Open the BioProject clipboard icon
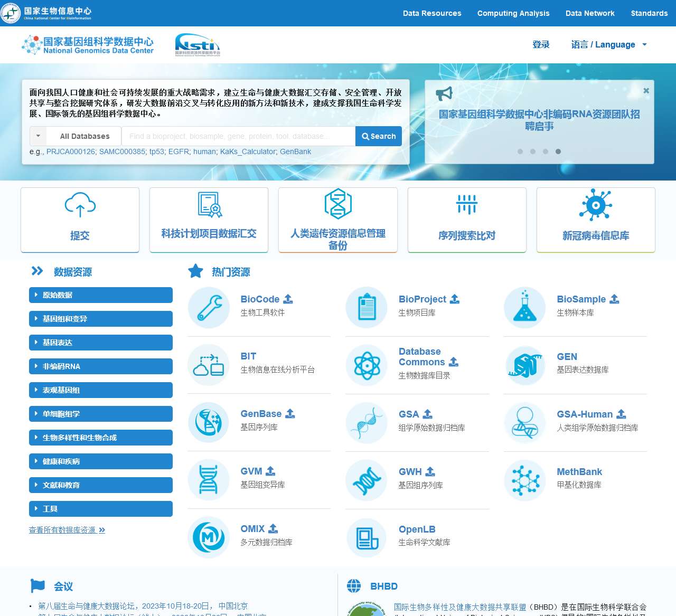 [367, 307]
